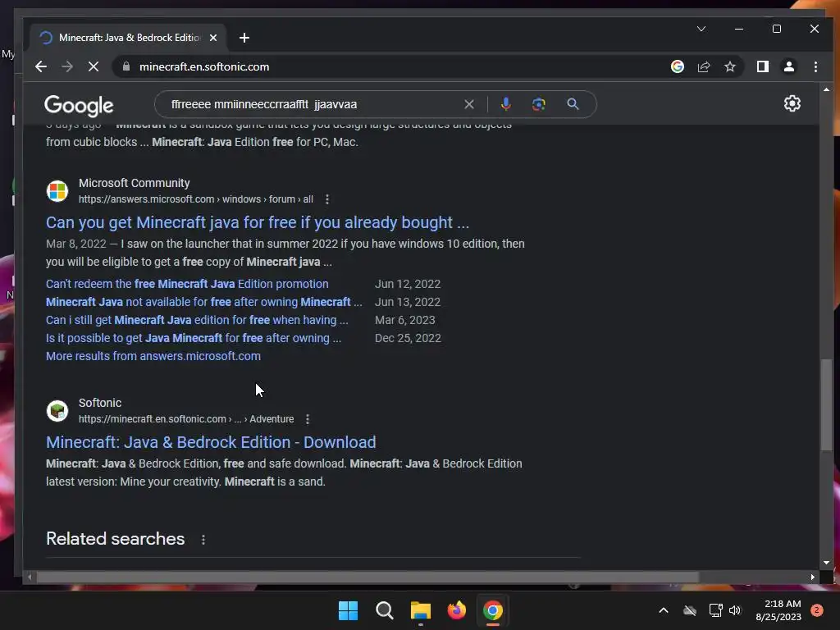The height and width of the screenshot is (630, 840).
Task: Click the scroll up arrow
Action: (827, 89)
